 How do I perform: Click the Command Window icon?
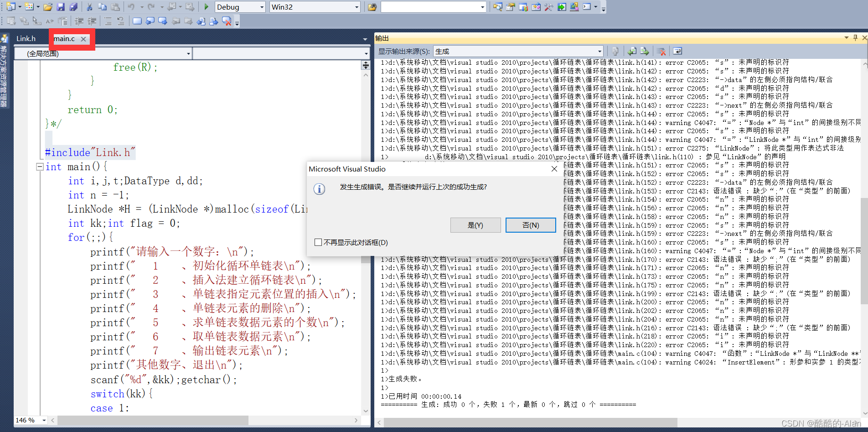(x=587, y=7)
